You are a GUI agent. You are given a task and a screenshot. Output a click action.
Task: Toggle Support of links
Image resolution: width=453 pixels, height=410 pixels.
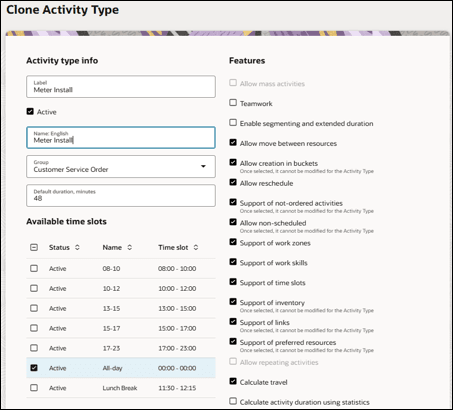[233, 322]
